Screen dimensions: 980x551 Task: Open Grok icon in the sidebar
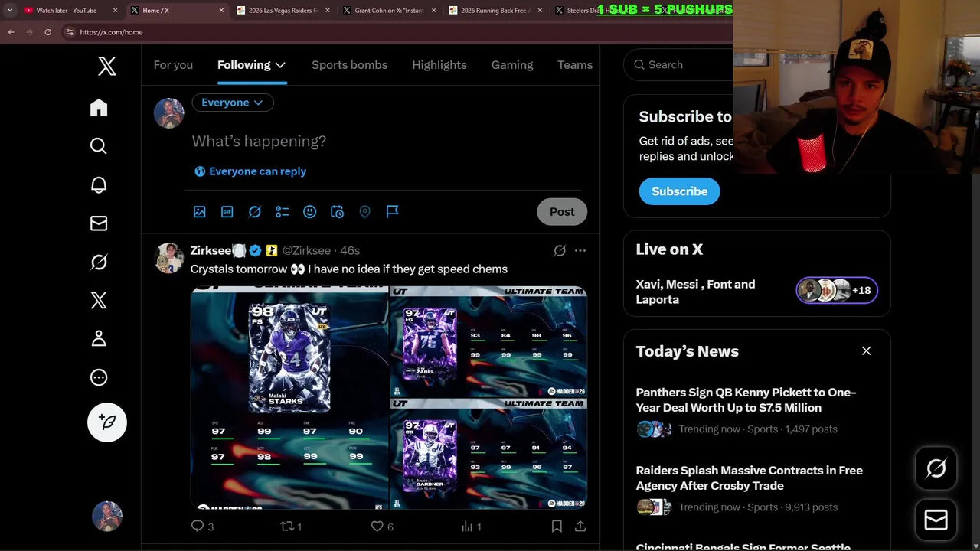click(x=99, y=262)
